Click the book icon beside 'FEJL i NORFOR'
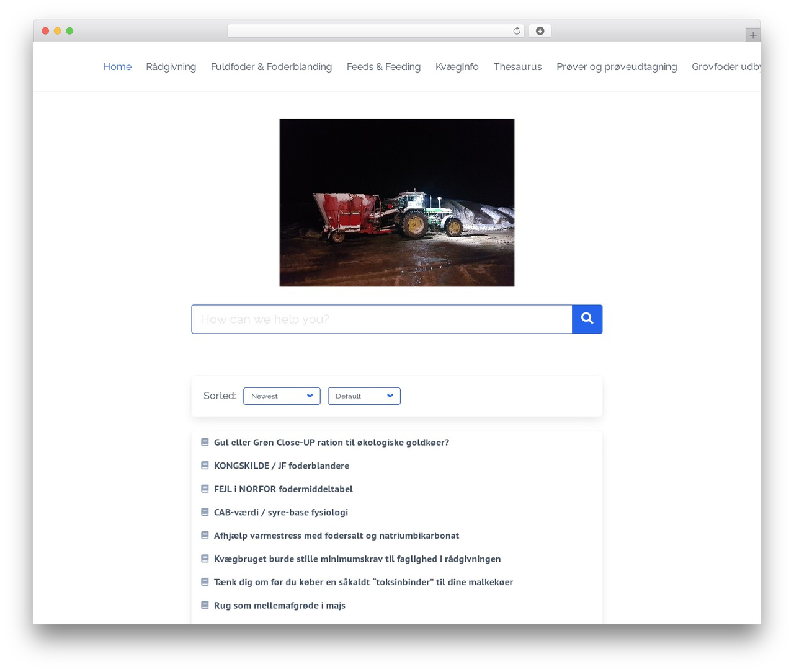The width and height of the screenshot is (794, 672). tap(205, 489)
